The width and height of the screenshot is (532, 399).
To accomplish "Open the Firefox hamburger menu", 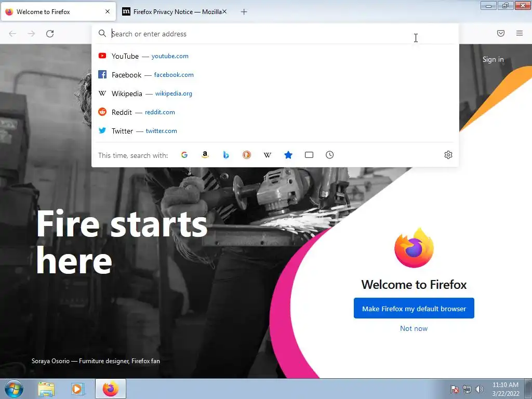I will pos(520,33).
